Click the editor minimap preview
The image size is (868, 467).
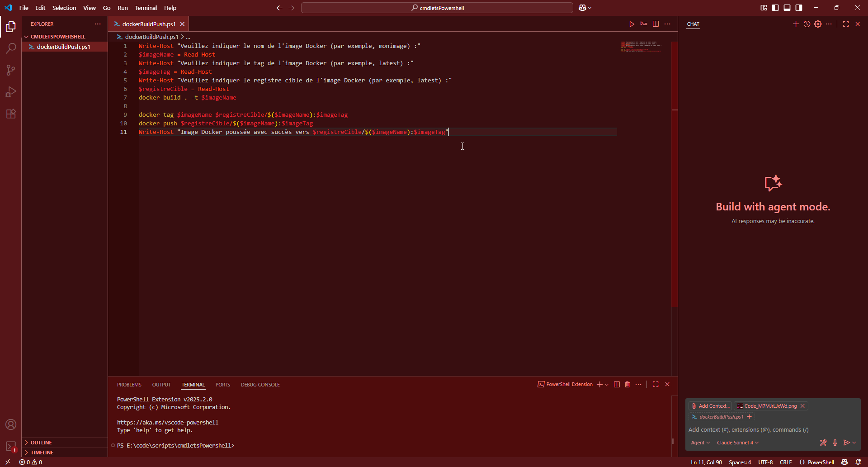tap(641, 47)
